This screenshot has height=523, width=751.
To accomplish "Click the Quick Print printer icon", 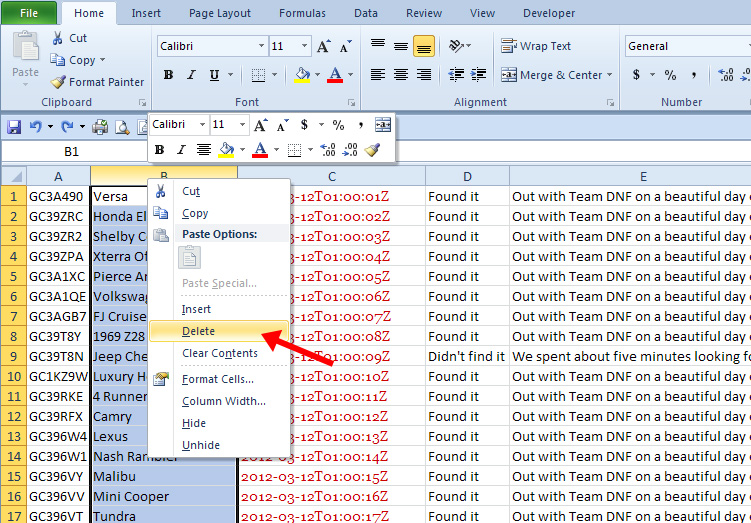I will [100, 127].
